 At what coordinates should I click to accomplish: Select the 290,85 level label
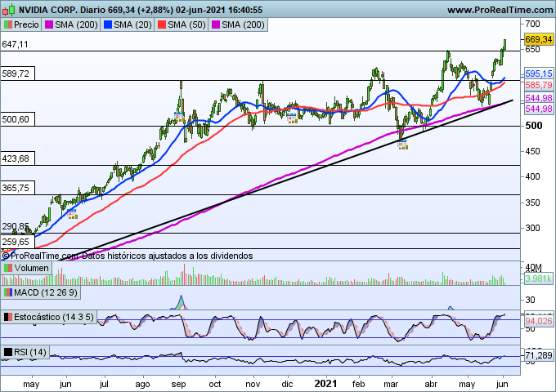pos(16,226)
